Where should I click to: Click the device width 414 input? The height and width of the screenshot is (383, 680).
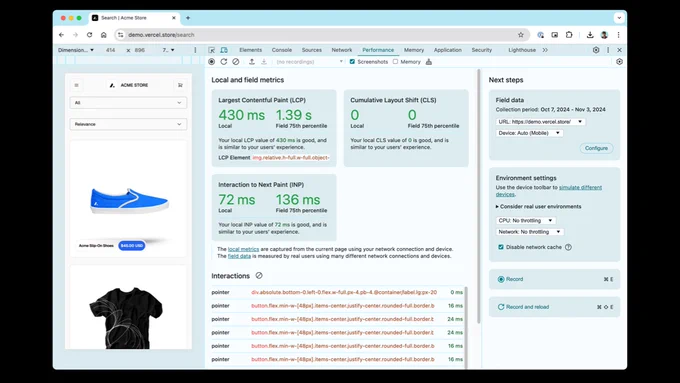(x=111, y=50)
